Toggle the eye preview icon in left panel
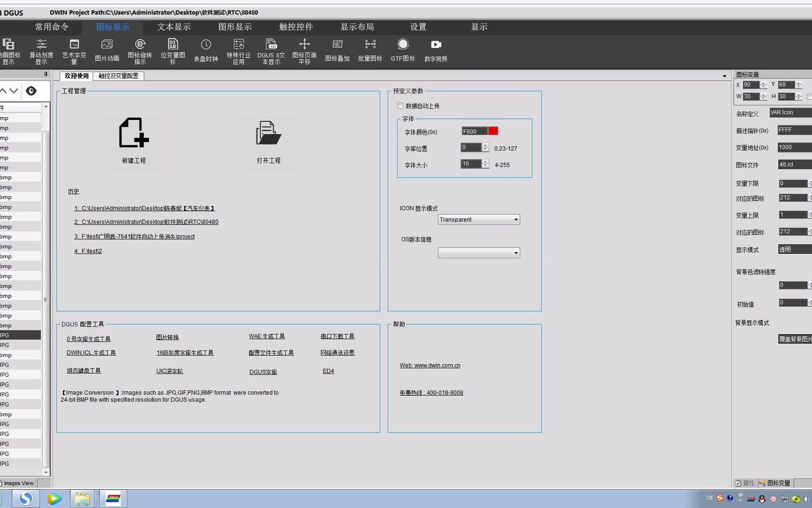 [31, 91]
